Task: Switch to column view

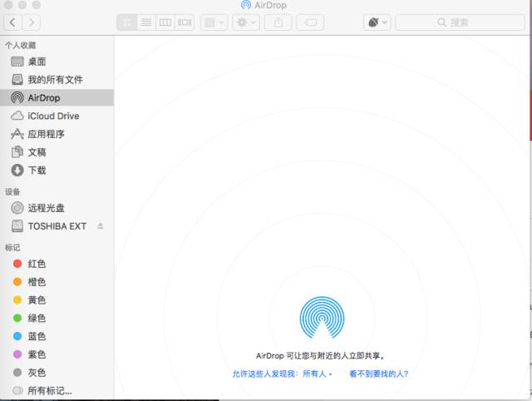Action: [x=165, y=22]
